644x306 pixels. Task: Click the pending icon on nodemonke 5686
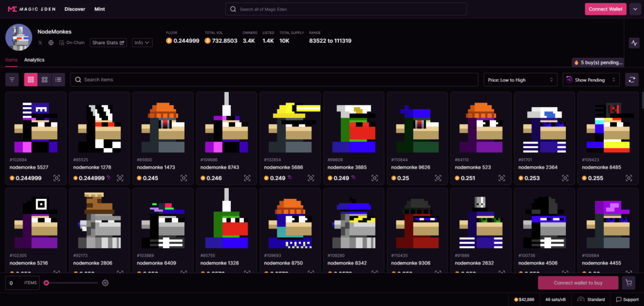[x=289, y=178]
